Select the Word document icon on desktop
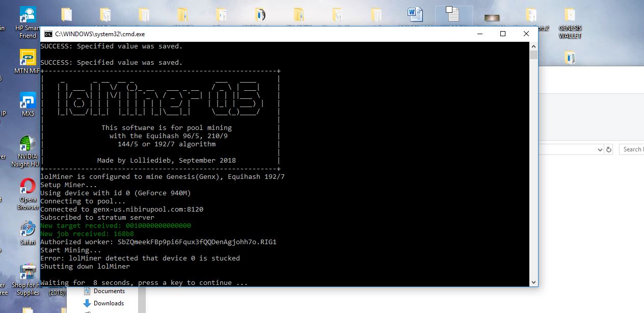644x313 pixels. pyautogui.click(x=415, y=15)
